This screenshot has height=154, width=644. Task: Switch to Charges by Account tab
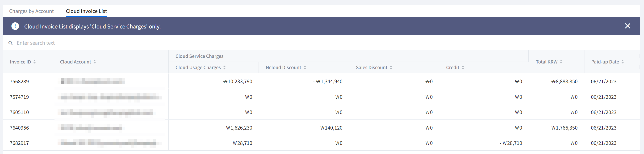pyautogui.click(x=32, y=11)
